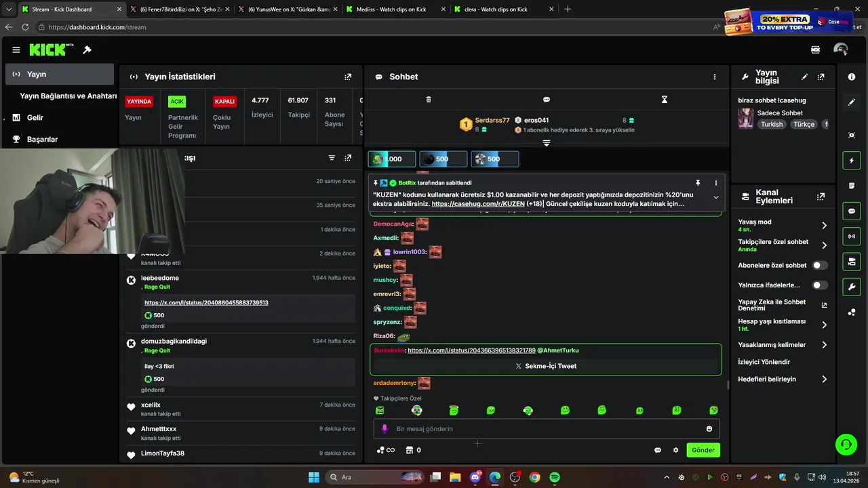Click the Sadece Sohbet category thumbnail
Image resolution: width=868 pixels, height=488 pixels.
coord(745,119)
